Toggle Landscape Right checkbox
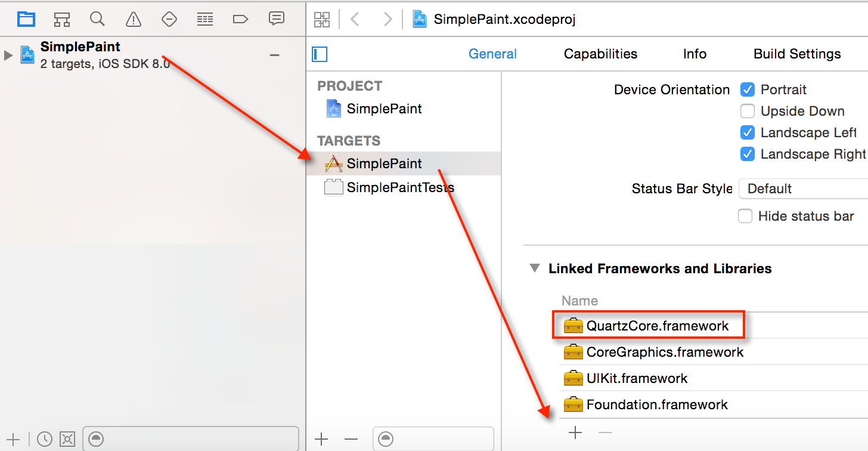868x451 pixels. point(748,154)
